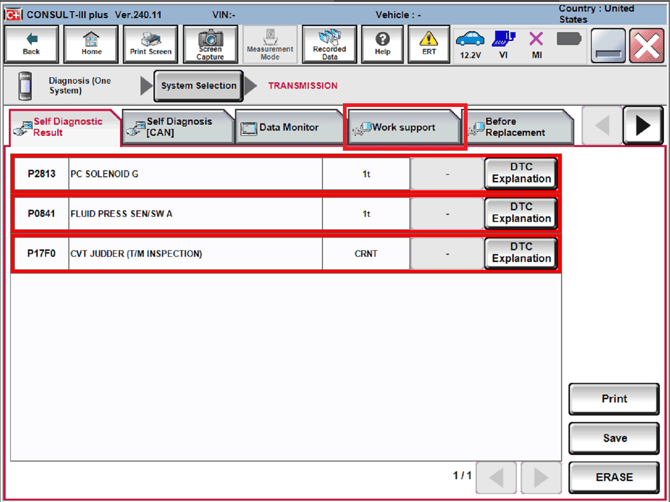Print the diagnostic results
Screen dimensions: 670x502
tap(614, 399)
